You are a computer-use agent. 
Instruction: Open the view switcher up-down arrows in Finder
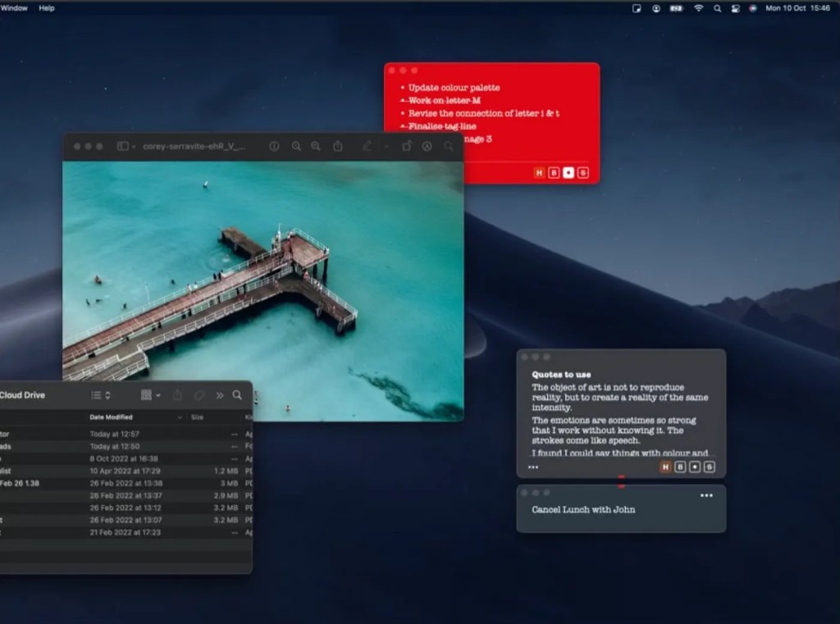click(x=107, y=395)
